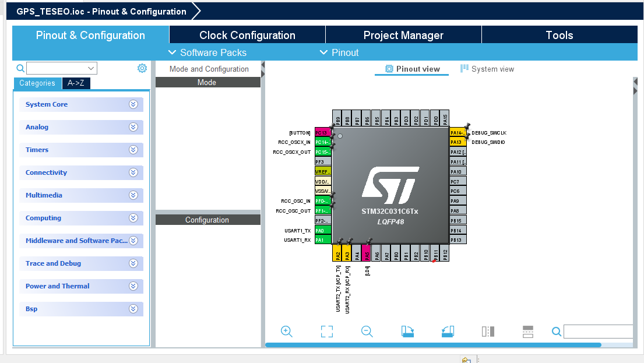Click the Configuration section header
This screenshot has width=644, height=363.
pos(208,220)
